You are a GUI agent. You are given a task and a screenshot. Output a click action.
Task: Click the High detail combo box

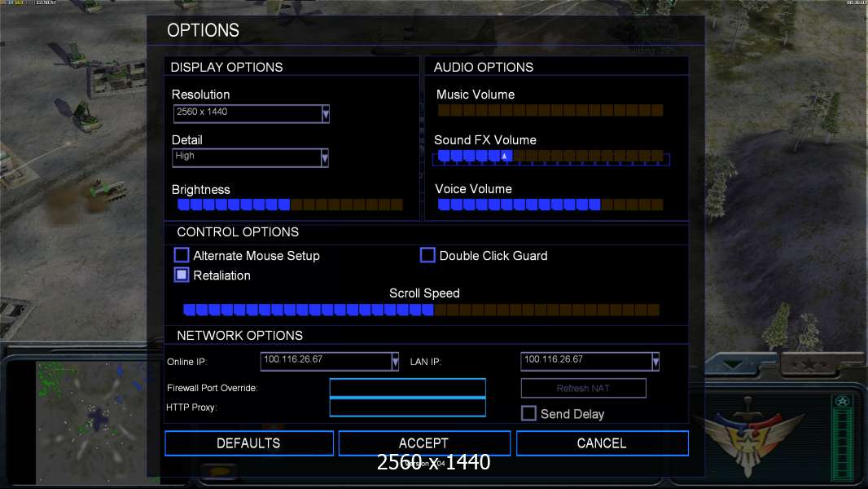tap(250, 158)
